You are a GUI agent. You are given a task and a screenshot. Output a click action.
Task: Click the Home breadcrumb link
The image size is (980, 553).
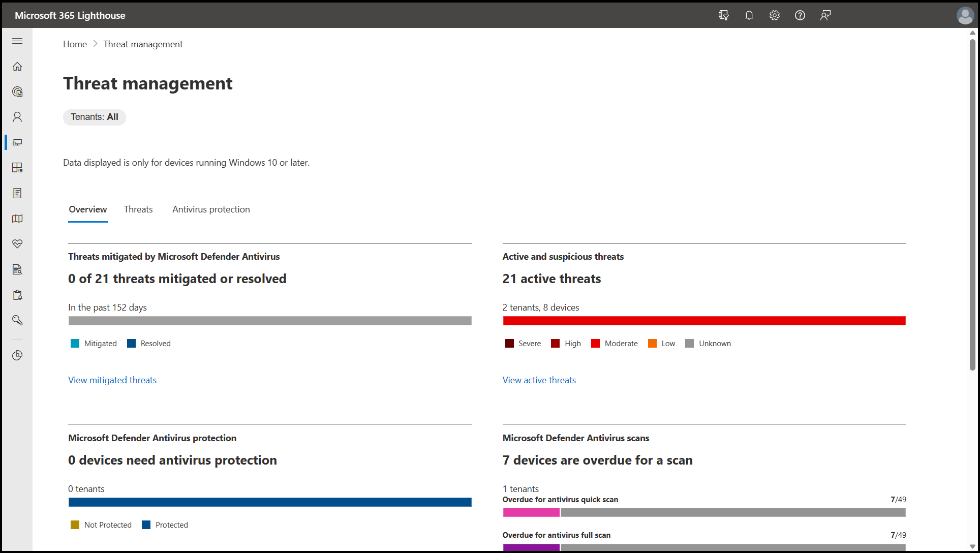(x=75, y=44)
